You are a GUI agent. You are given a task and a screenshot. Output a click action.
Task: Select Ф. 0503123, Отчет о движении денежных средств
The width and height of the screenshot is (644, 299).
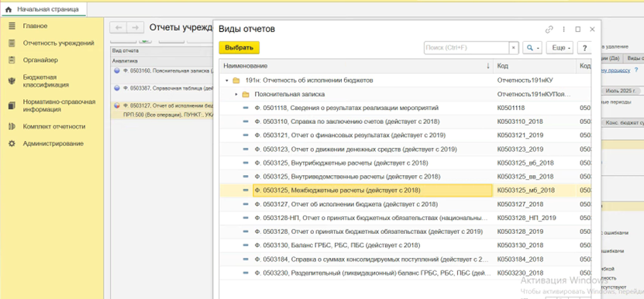[x=356, y=149]
